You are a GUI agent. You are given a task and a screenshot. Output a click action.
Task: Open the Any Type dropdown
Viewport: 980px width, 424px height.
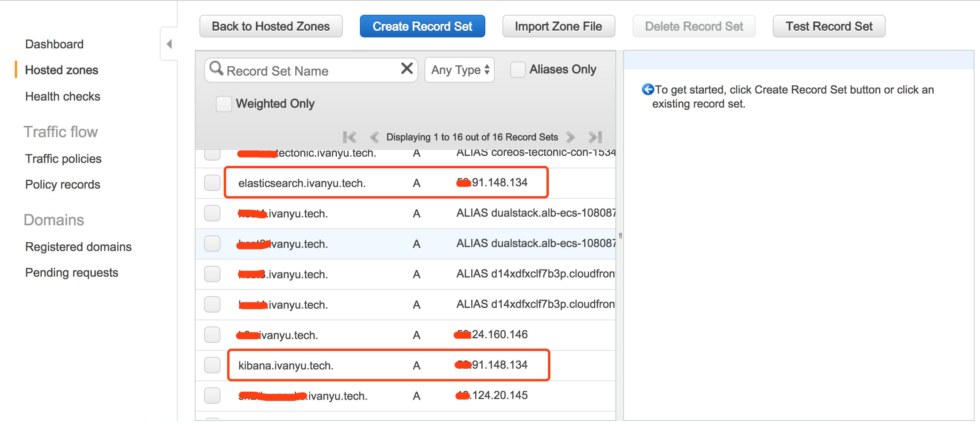(x=460, y=70)
